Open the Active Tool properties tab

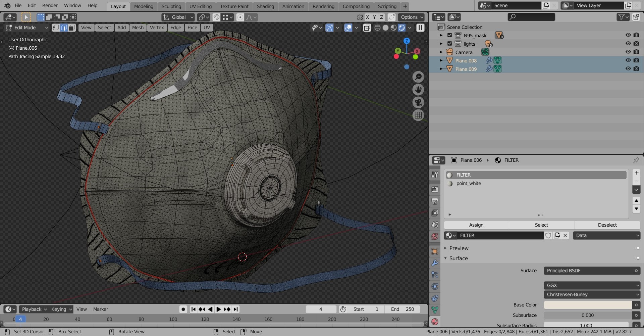(x=435, y=175)
